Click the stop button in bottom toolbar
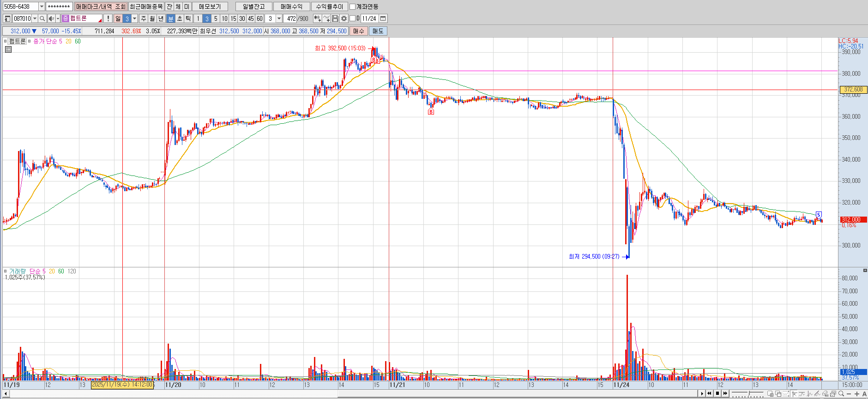 [x=717, y=393]
